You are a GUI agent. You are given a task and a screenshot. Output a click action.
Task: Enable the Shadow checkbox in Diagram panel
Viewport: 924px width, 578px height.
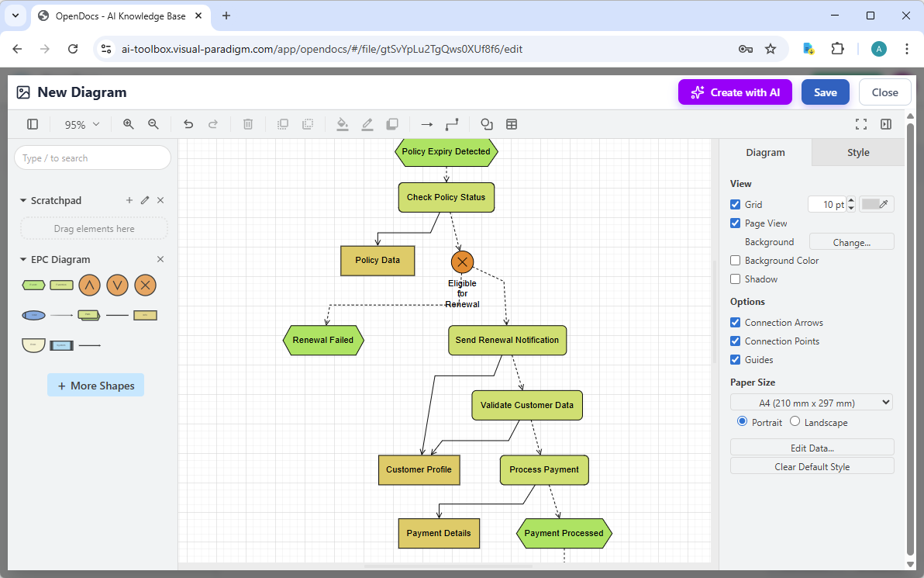coord(735,279)
